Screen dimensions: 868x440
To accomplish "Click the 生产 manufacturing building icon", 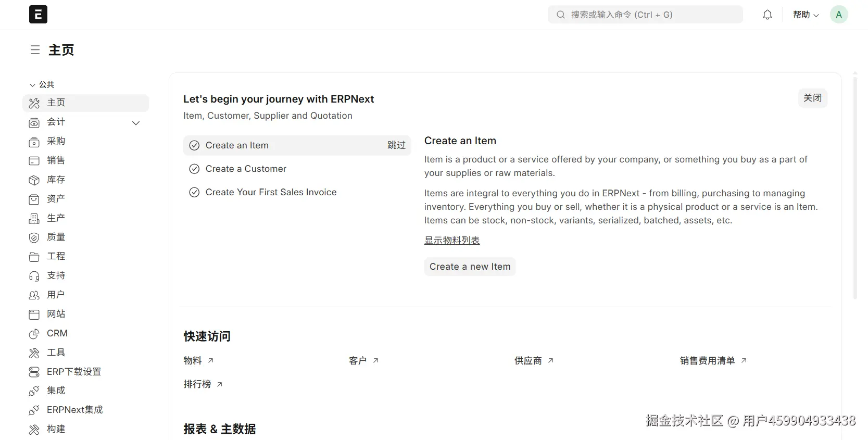I will [34, 219].
